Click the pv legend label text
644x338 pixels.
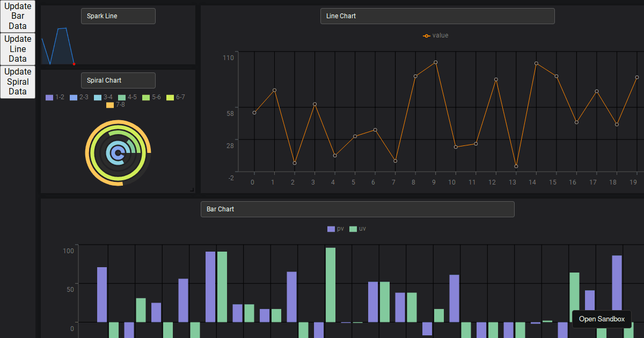click(341, 229)
